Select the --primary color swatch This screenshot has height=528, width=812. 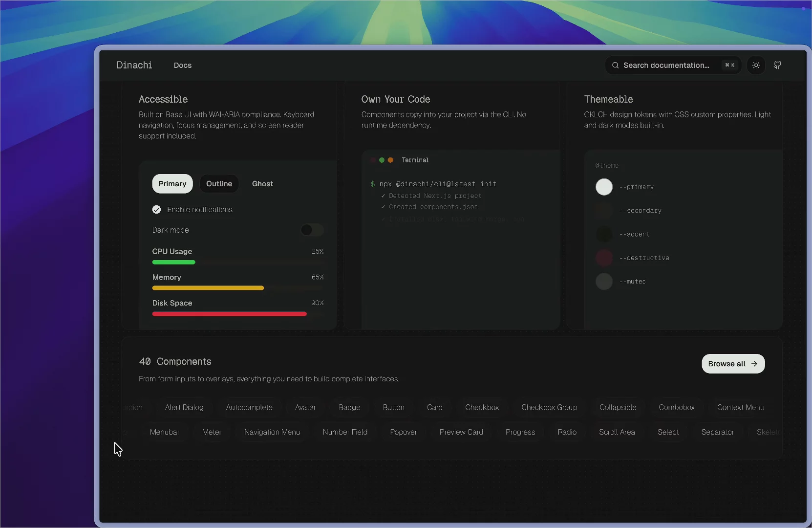[x=604, y=187]
